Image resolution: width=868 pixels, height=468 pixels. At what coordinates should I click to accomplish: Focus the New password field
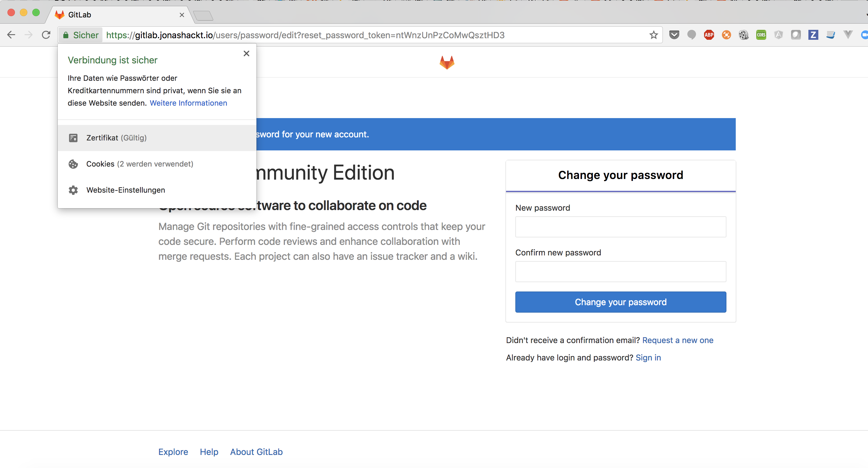[x=620, y=227]
